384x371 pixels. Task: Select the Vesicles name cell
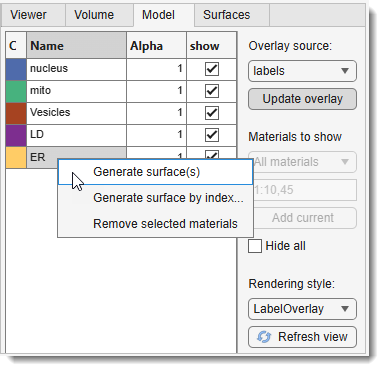(77, 113)
